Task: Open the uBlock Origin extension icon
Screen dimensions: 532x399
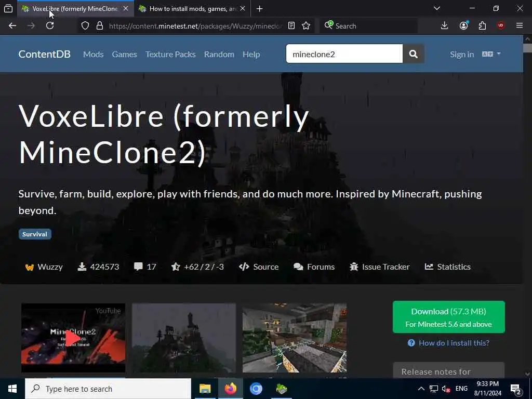Action: coord(501,25)
